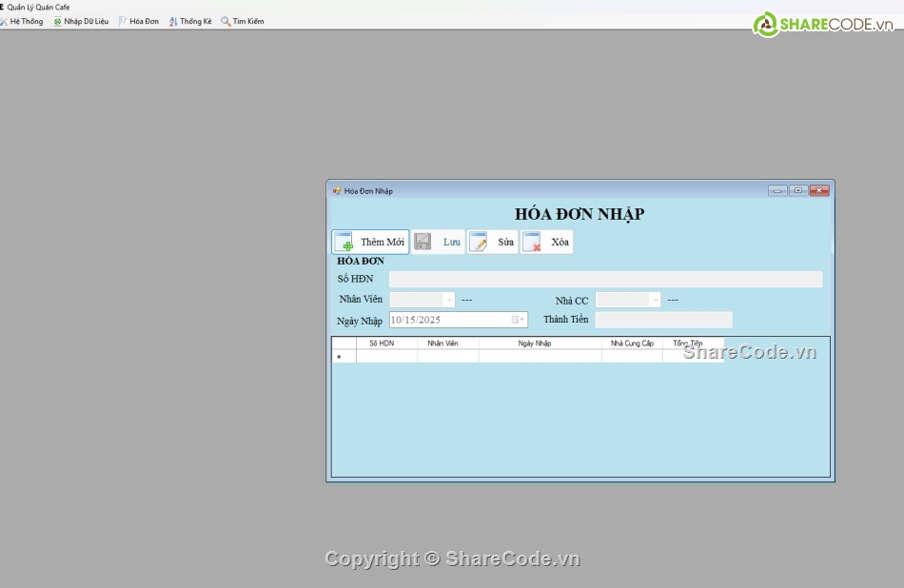This screenshot has height=588, width=904.
Task: Sort by Ngày Nhập column header
Action: [x=540, y=343]
